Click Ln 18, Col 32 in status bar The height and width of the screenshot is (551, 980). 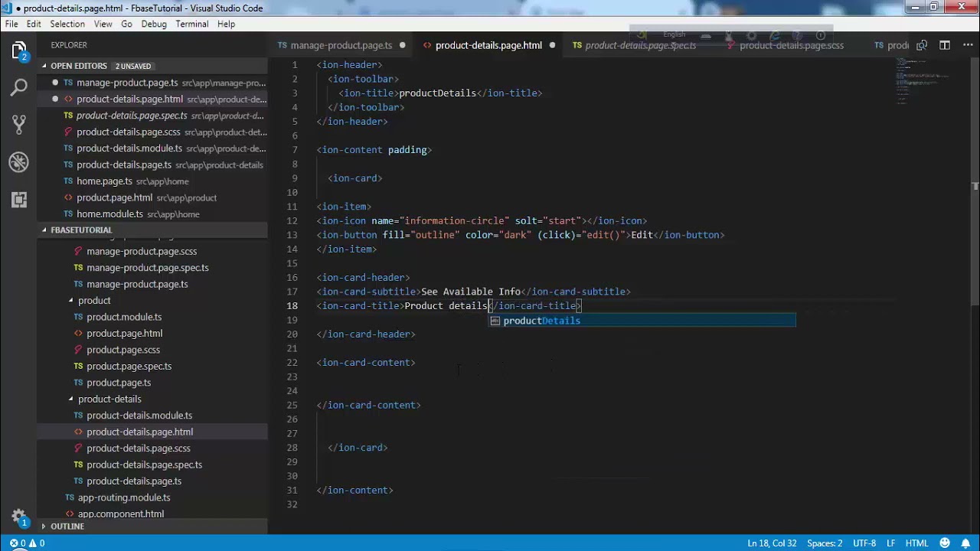click(772, 543)
